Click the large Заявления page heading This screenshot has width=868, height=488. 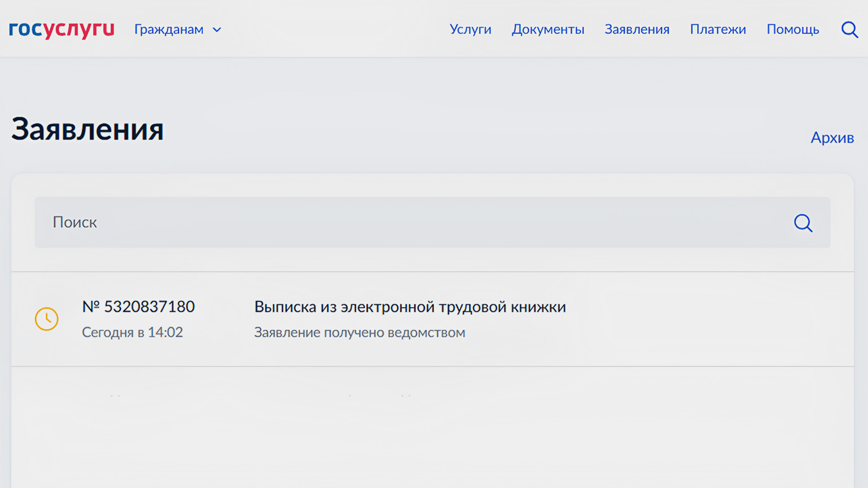[87, 129]
